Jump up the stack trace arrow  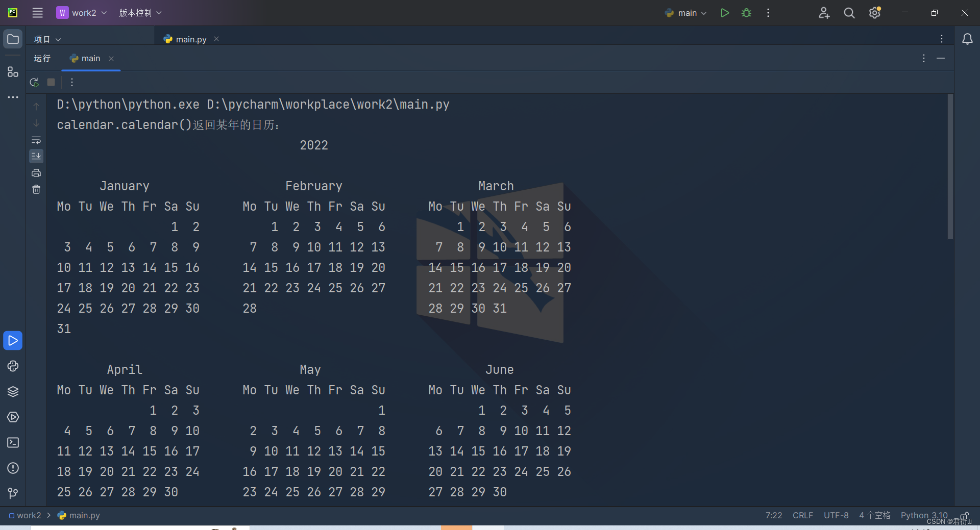[36, 107]
